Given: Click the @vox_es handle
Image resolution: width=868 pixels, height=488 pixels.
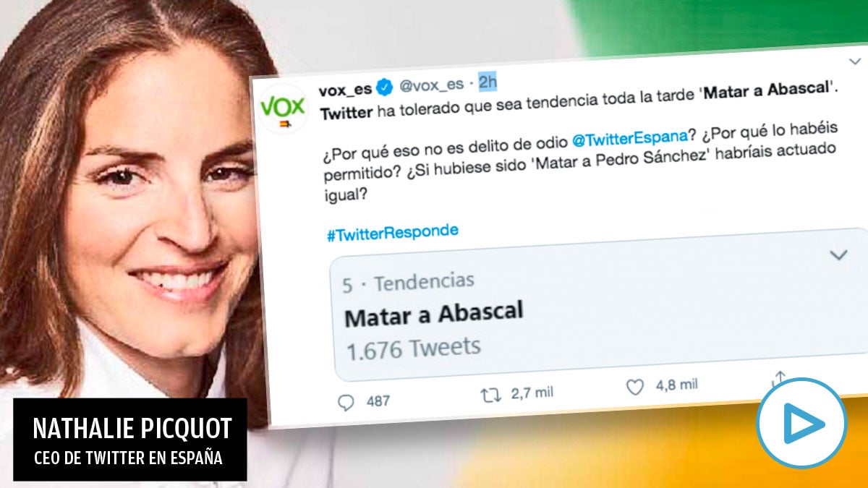Looking at the screenshot, I should [x=432, y=85].
